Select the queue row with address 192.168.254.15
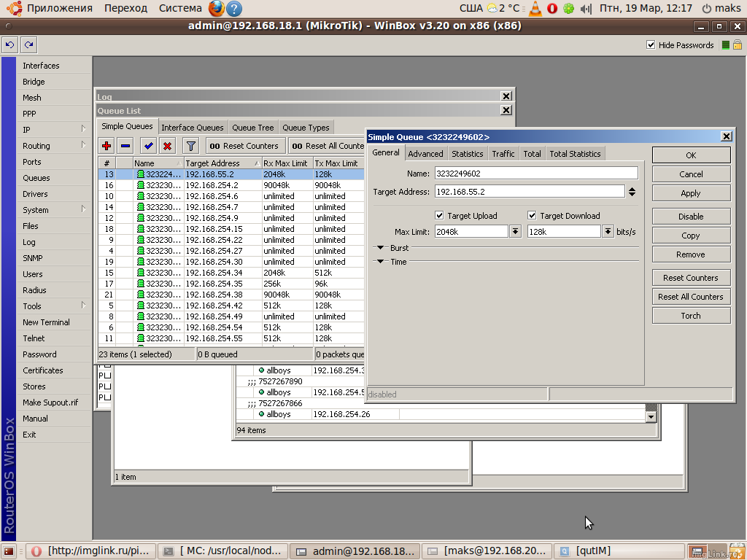 (x=231, y=229)
